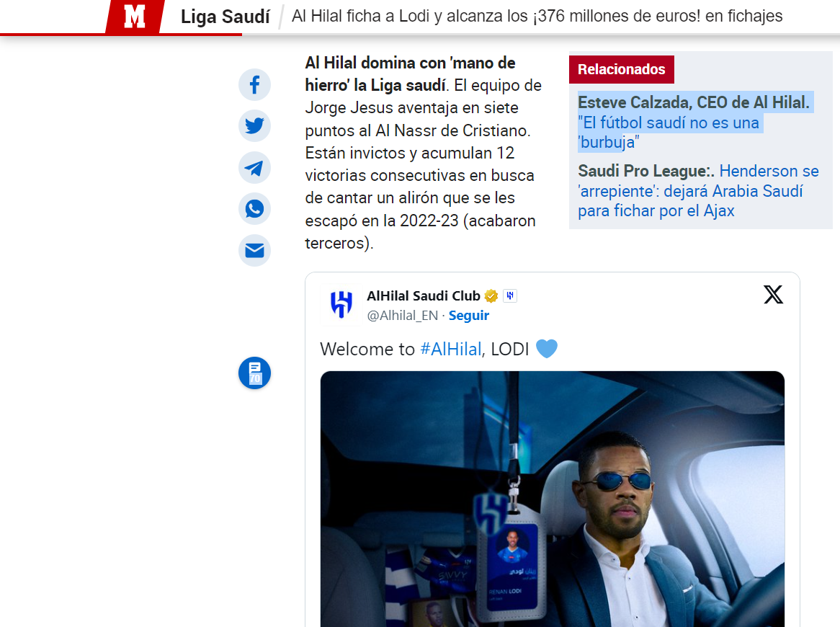Follow AlHilal via Seguir link
Viewport: 840px width, 627px height.
pos(469,316)
